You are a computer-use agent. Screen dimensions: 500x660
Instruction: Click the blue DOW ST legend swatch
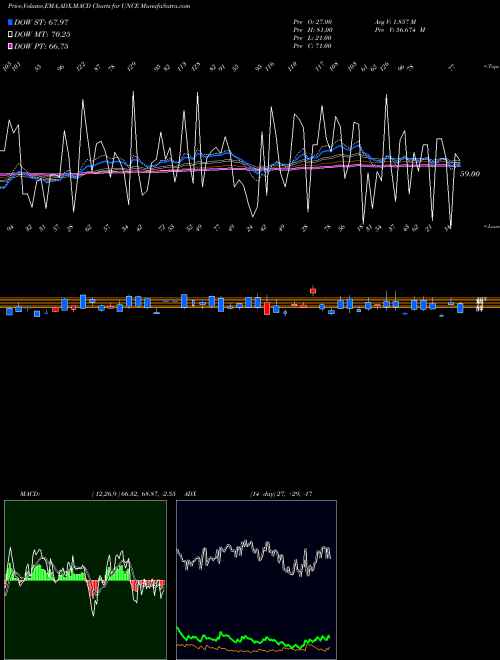pyautogui.click(x=10, y=22)
